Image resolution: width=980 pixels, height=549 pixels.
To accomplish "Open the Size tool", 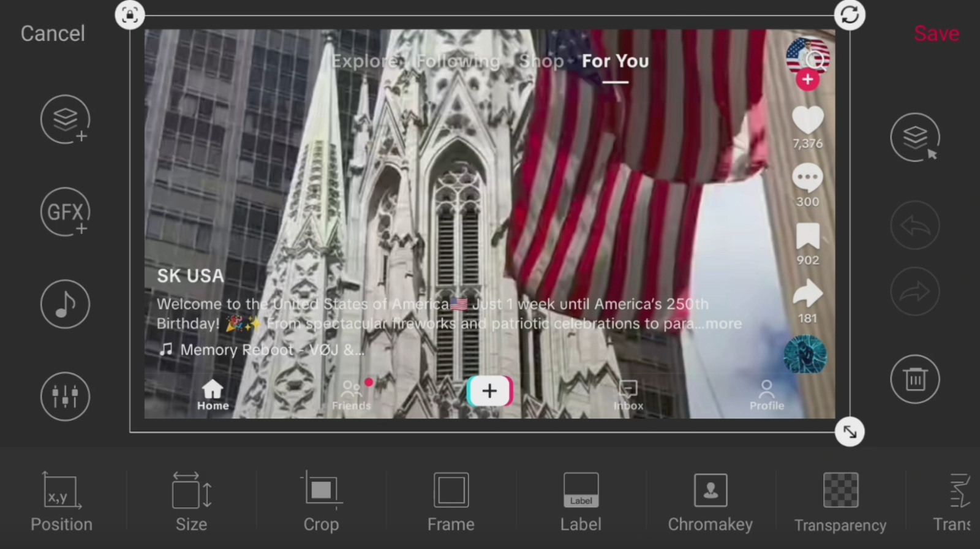I will coord(192,502).
